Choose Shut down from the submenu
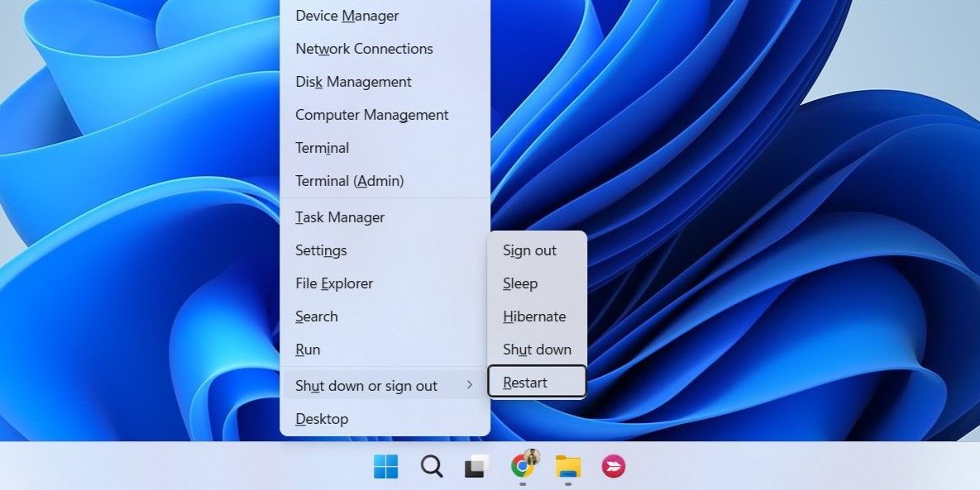The width and height of the screenshot is (980, 490). (x=536, y=349)
